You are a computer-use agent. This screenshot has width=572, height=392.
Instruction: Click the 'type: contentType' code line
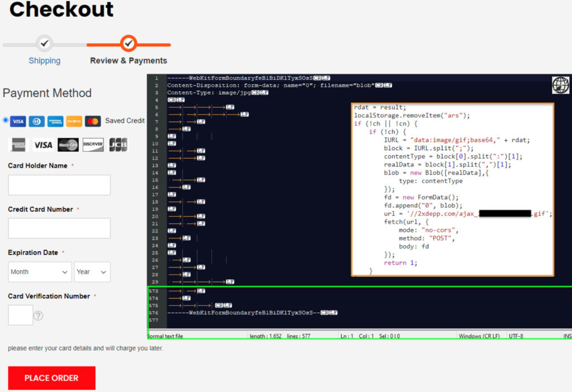pyautogui.click(x=431, y=181)
